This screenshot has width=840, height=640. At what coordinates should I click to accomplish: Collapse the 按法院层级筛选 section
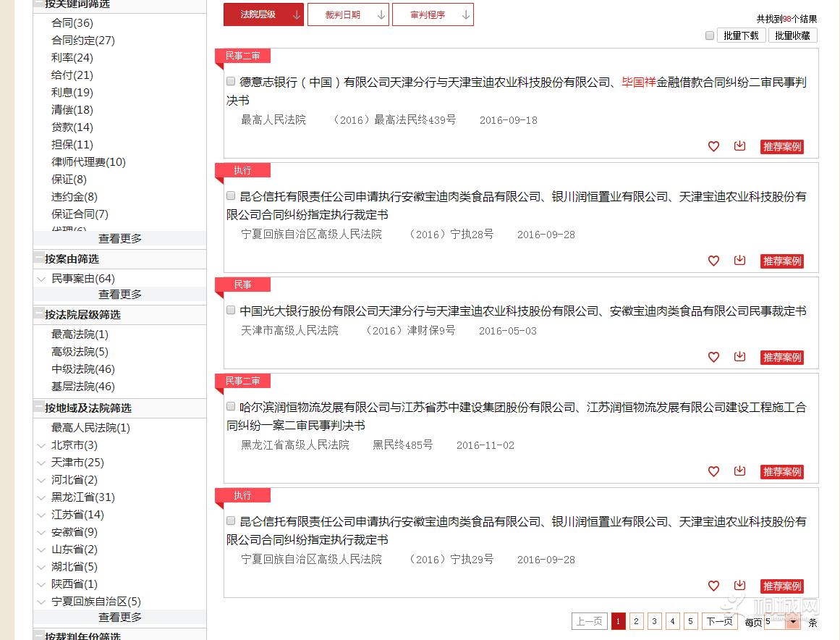point(39,314)
